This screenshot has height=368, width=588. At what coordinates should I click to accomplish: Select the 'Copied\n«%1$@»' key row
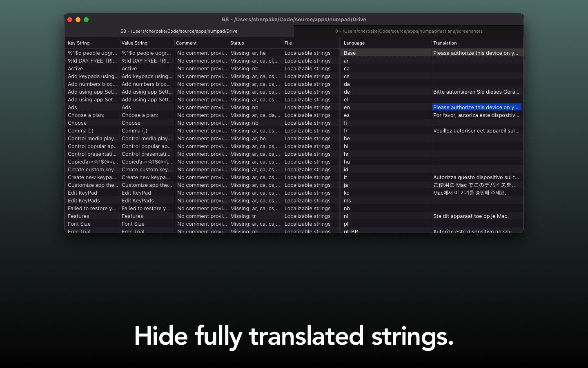202,162
